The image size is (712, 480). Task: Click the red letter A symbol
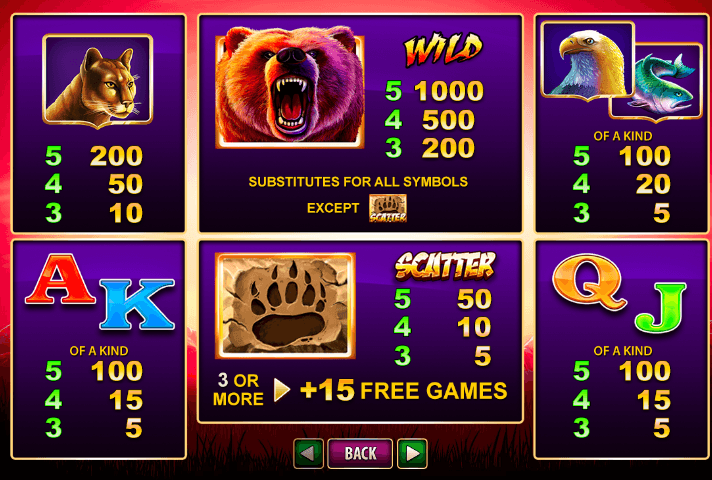[x=59, y=279]
